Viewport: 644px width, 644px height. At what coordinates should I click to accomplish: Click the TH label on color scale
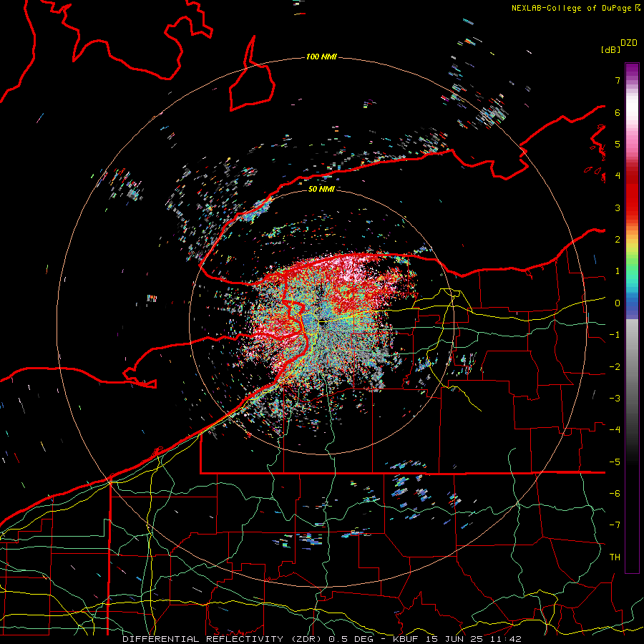coord(615,557)
